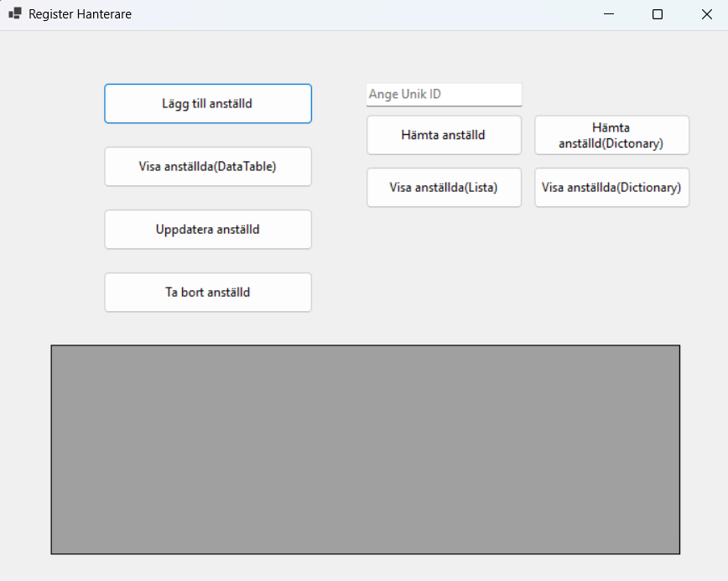This screenshot has height=581, width=728.
Task: Minimize the Register Hanterare window
Action: (610, 14)
